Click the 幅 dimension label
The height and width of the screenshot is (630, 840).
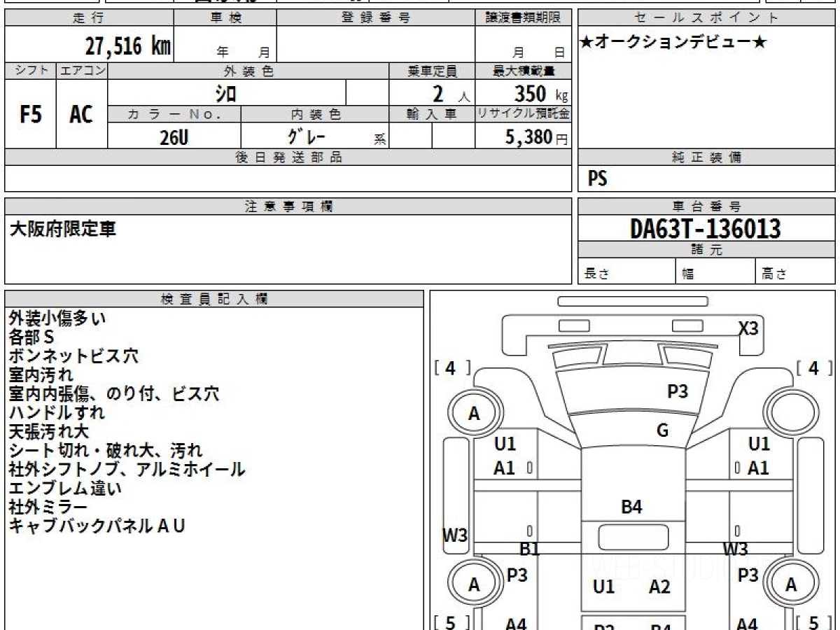688,274
